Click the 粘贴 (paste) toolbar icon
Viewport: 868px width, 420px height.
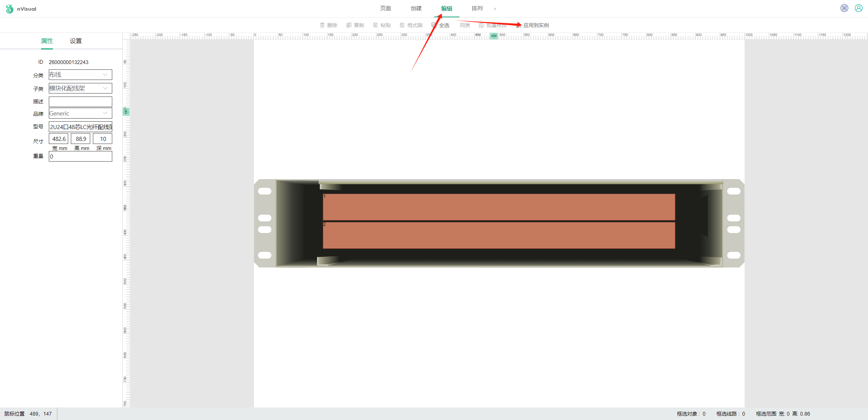[375, 25]
